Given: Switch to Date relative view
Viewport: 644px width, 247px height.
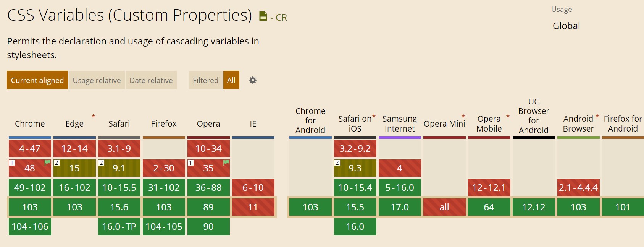Looking at the screenshot, I should point(151,80).
